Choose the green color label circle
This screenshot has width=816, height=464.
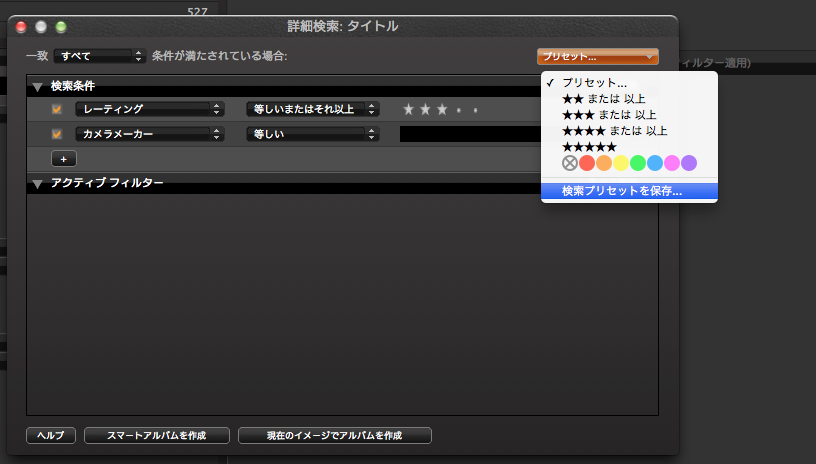[638, 163]
